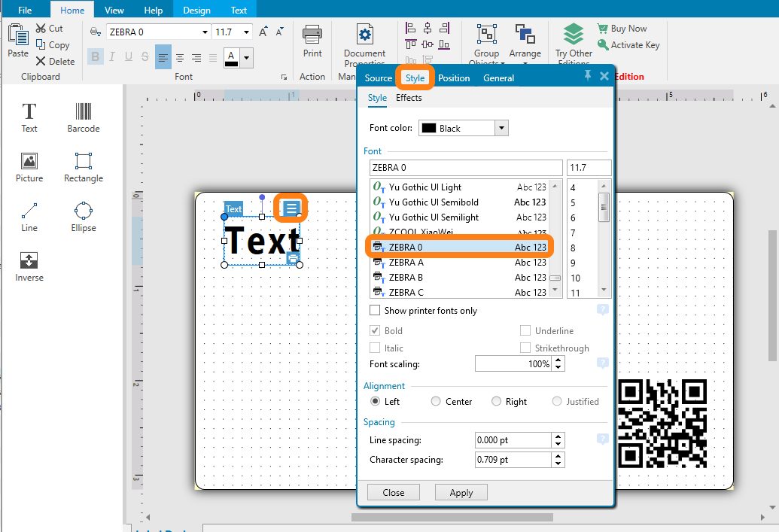
Task: Switch to the Position tab
Action: point(454,78)
